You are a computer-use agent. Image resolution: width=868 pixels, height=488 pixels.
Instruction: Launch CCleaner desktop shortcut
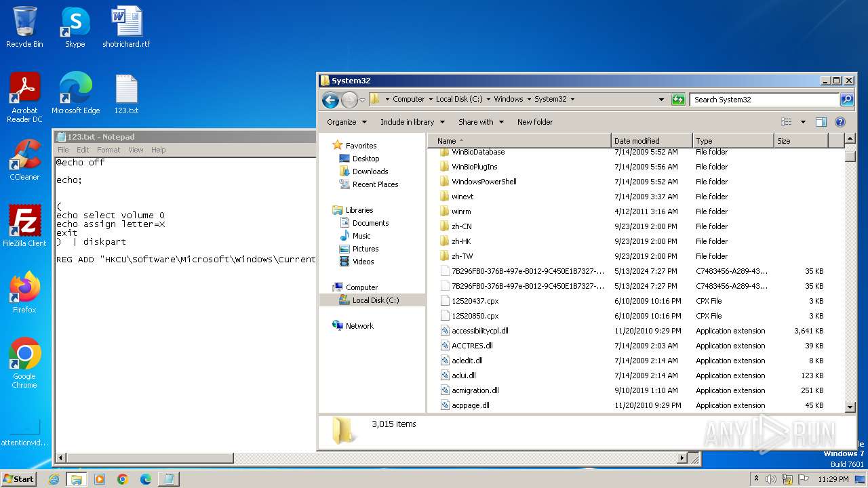pos(24,160)
